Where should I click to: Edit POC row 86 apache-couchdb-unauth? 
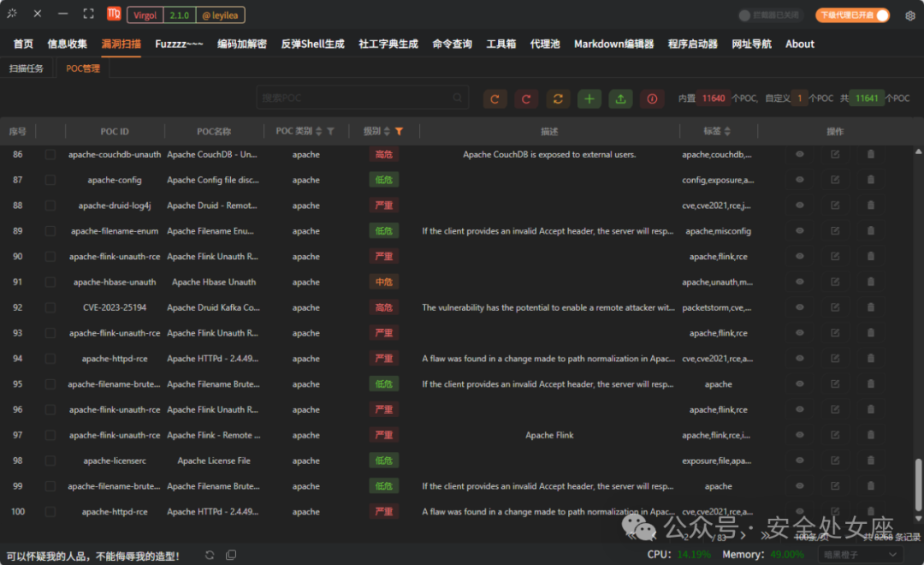click(x=835, y=155)
